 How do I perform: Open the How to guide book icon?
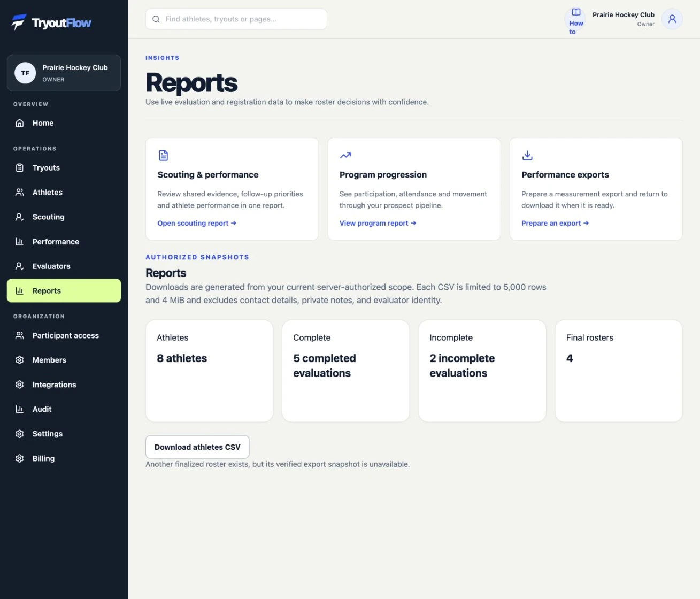(x=576, y=12)
